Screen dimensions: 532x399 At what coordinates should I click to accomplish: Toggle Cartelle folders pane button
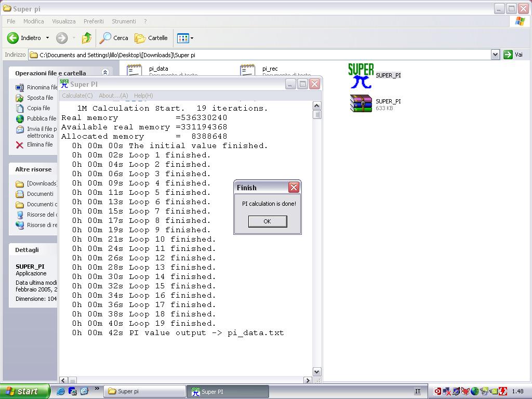click(151, 38)
